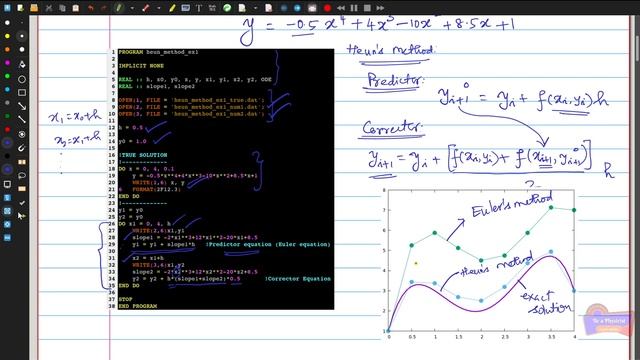Start audio recording with red button
The width and height of the screenshot is (640, 360).
[327, 8]
